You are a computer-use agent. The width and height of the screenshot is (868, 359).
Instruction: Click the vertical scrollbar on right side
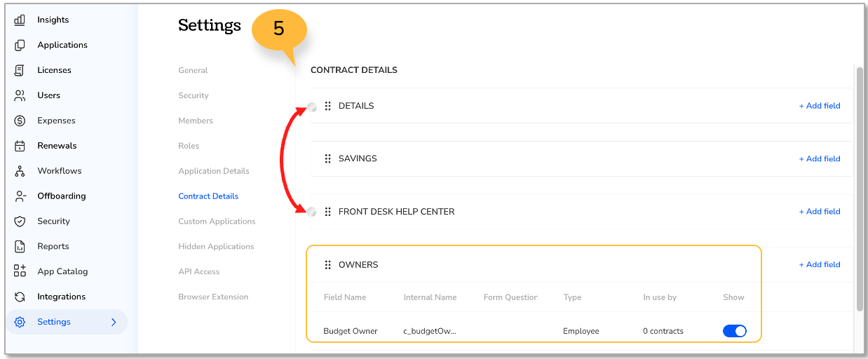860,189
